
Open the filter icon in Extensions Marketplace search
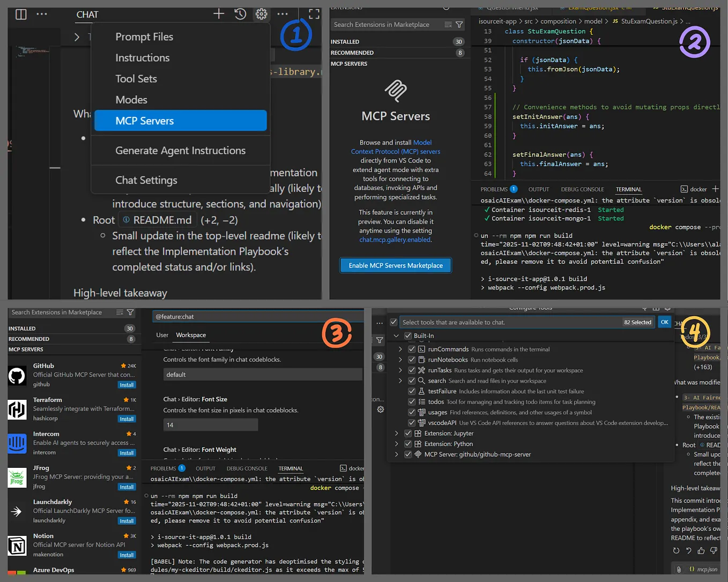[459, 24]
